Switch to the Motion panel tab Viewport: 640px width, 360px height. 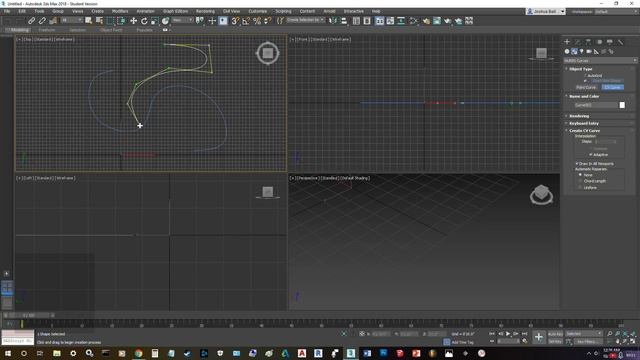coord(599,42)
